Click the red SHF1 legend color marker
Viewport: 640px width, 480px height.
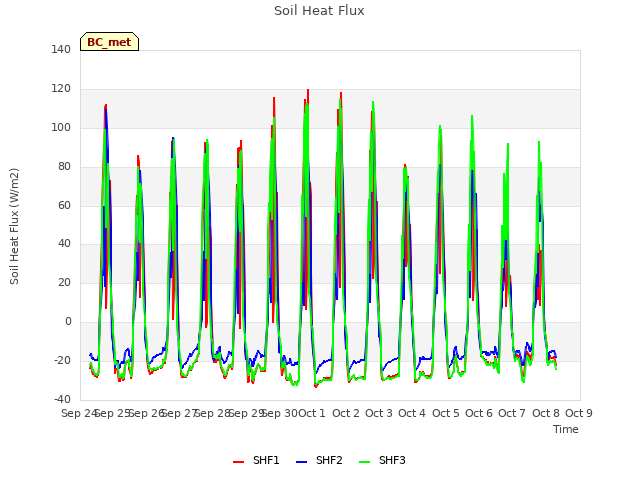point(238,462)
